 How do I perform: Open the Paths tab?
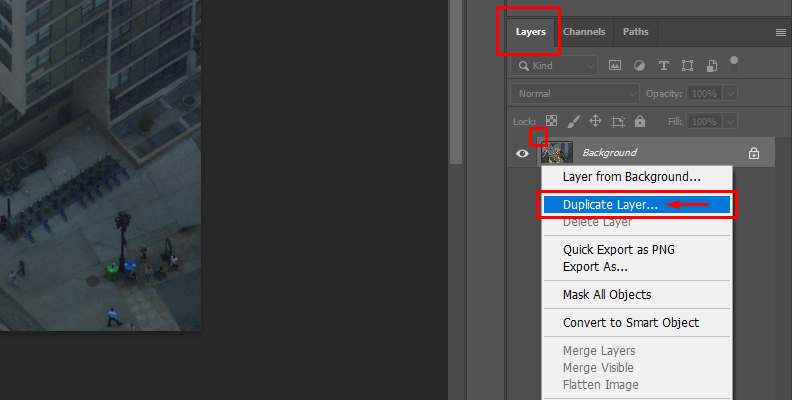635,32
